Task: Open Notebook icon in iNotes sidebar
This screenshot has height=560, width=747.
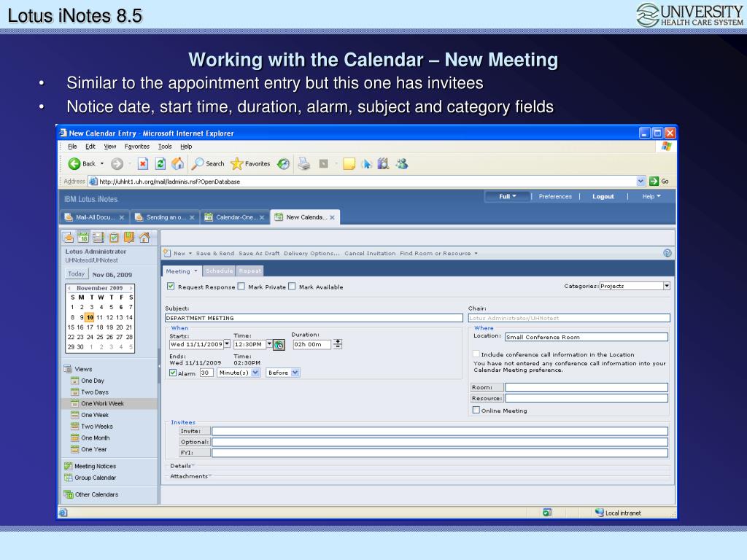Action: point(128,237)
